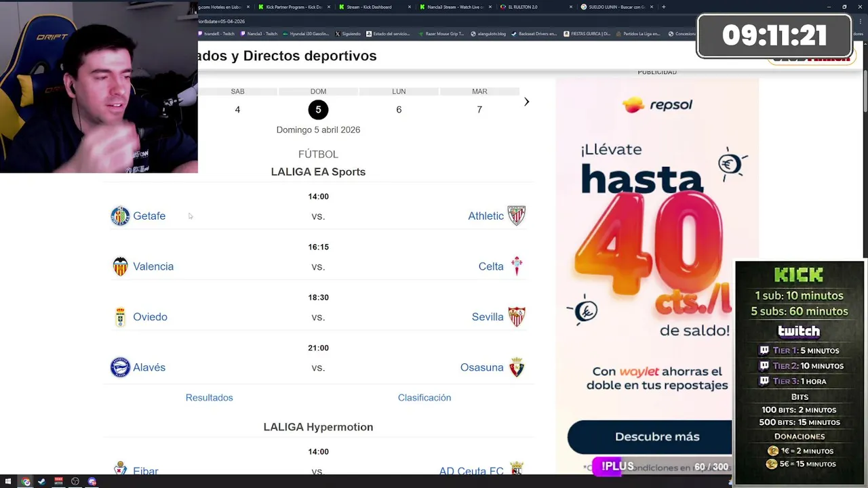Open Hyundai i30 Gasolina bookmark
Screen dimensions: 868x488
coord(306,33)
